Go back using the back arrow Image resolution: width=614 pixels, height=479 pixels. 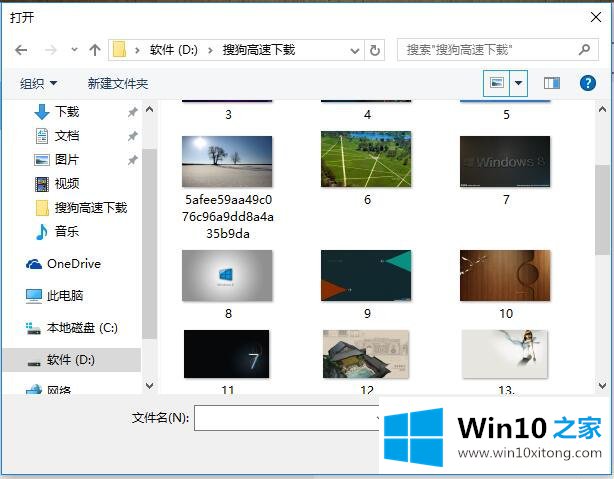point(21,50)
